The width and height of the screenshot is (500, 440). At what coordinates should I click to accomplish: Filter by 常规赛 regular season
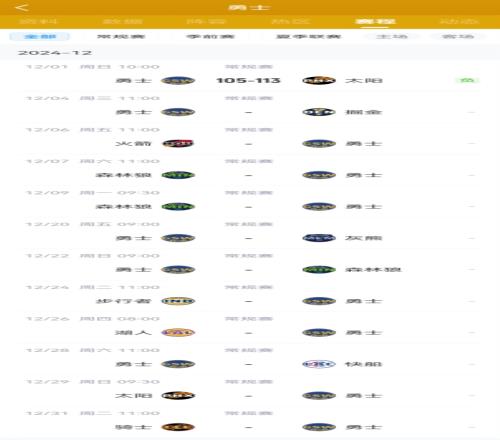point(121,36)
